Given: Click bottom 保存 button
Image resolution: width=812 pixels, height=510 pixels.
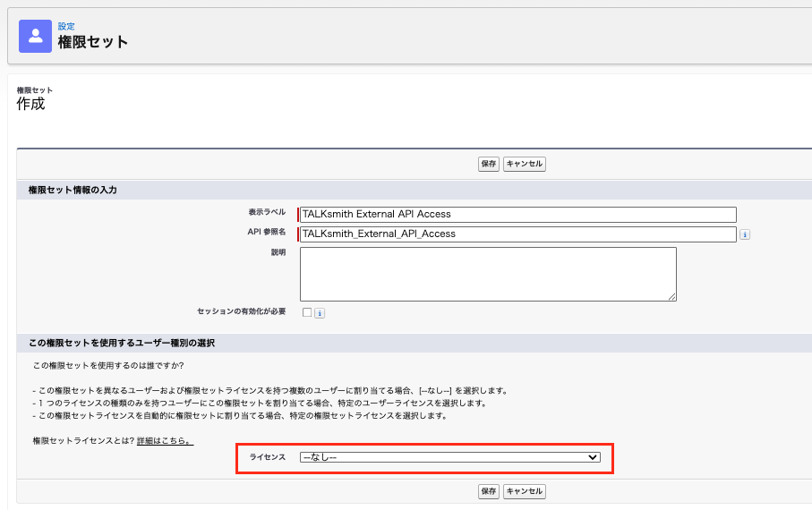Looking at the screenshot, I should click(488, 491).
